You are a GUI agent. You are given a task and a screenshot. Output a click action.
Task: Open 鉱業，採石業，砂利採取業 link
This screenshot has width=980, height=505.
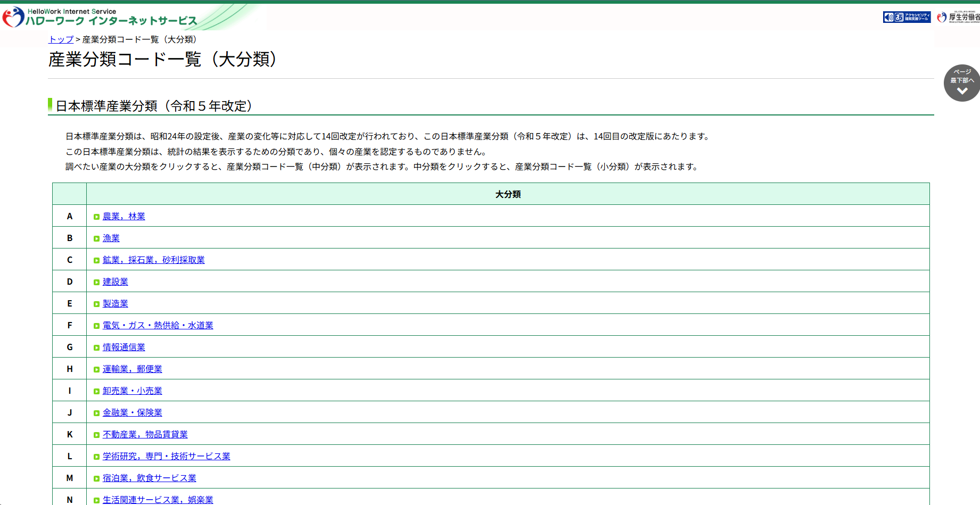pyautogui.click(x=154, y=260)
